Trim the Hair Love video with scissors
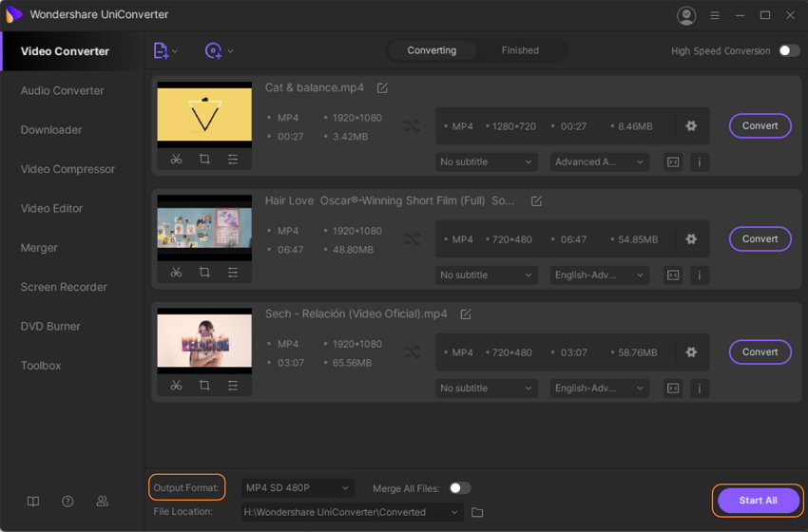 pyautogui.click(x=176, y=272)
